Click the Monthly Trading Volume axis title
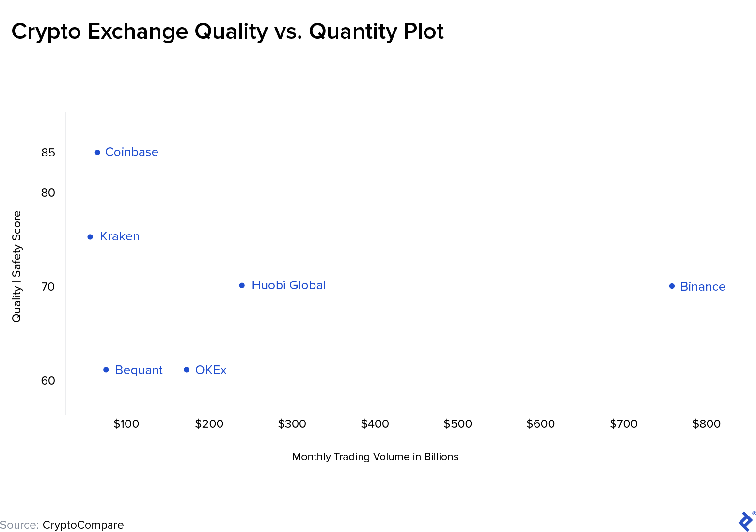756x532 pixels. pos(375,457)
